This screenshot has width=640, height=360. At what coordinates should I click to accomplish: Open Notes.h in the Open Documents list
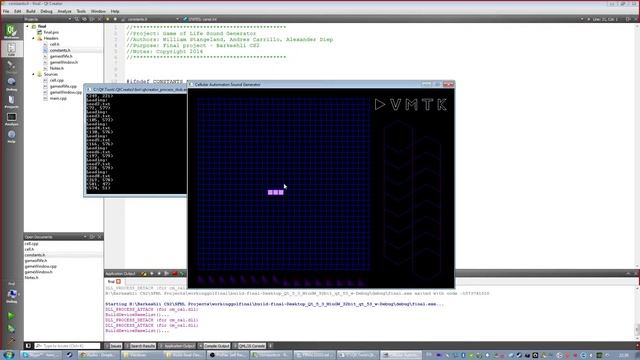pyautogui.click(x=31, y=278)
